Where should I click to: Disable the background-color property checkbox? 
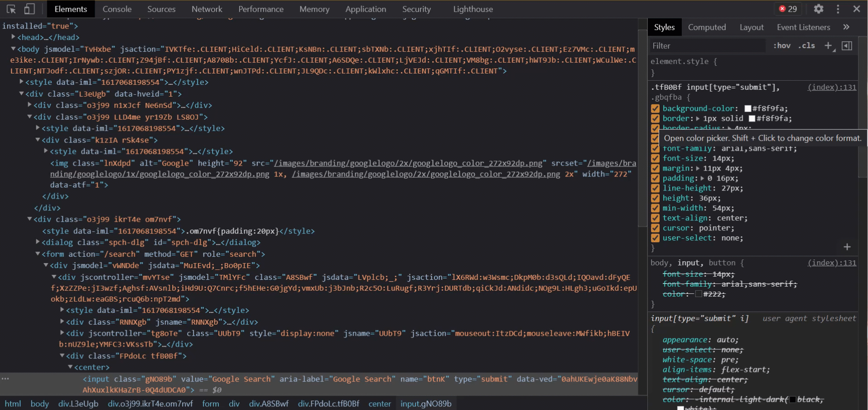[655, 108]
